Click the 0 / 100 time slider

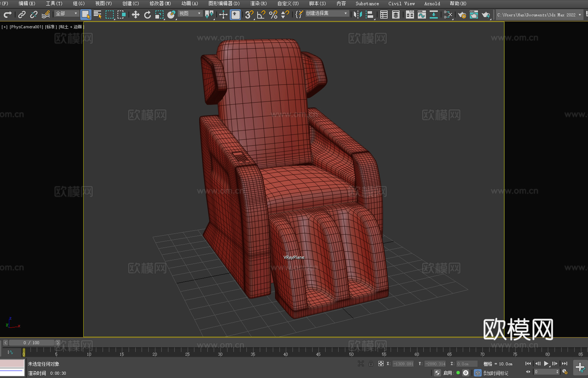tap(31, 343)
